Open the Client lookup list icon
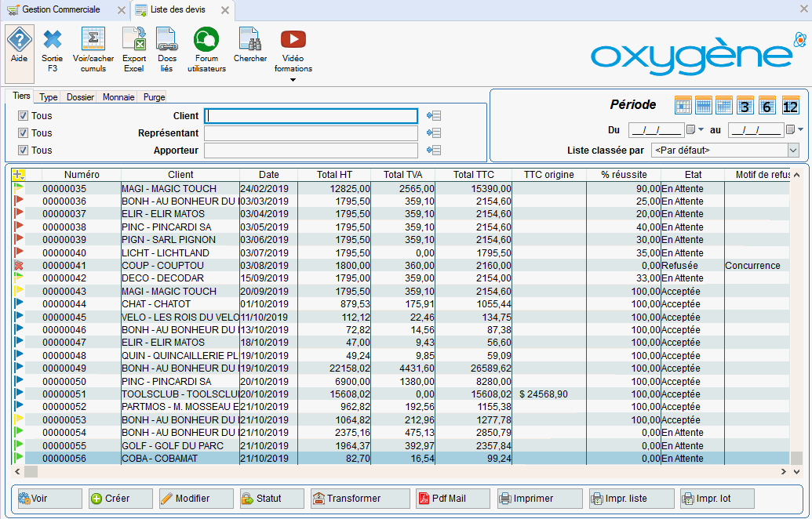 point(434,116)
